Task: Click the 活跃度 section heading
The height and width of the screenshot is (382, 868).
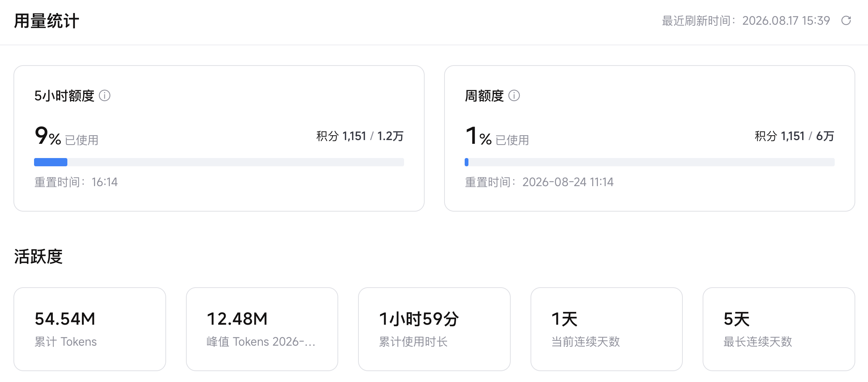Action: 38,257
